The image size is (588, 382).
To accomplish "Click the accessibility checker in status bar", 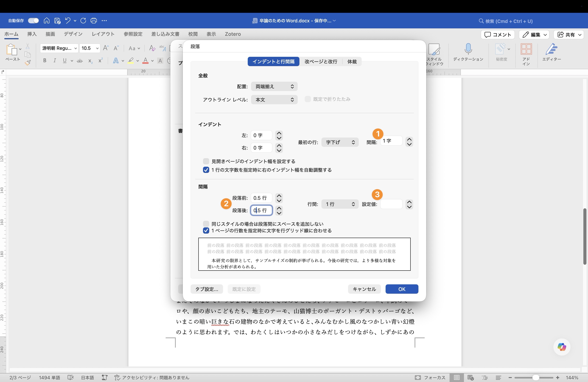I will point(152,378).
